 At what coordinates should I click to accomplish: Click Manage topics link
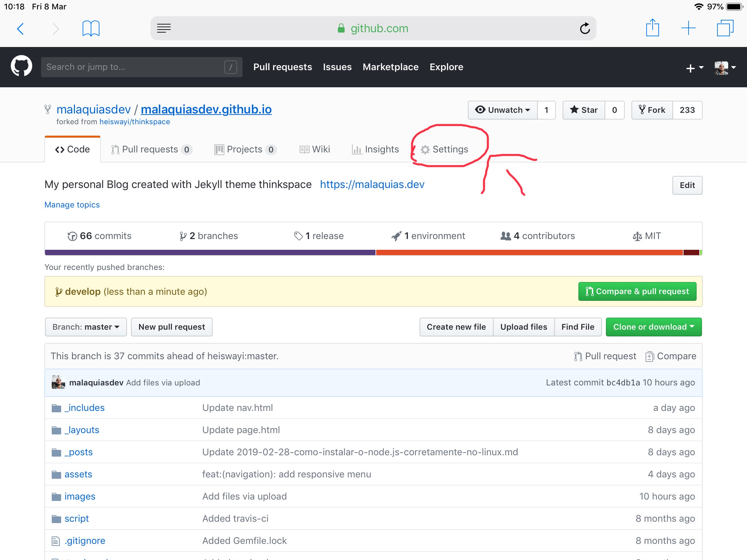pos(72,205)
